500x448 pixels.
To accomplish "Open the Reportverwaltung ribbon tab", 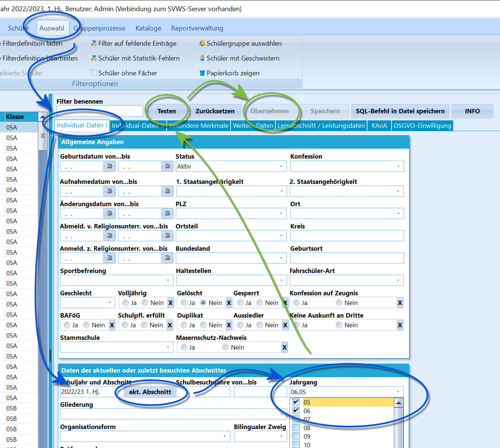I will pyautogui.click(x=197, y=28).
